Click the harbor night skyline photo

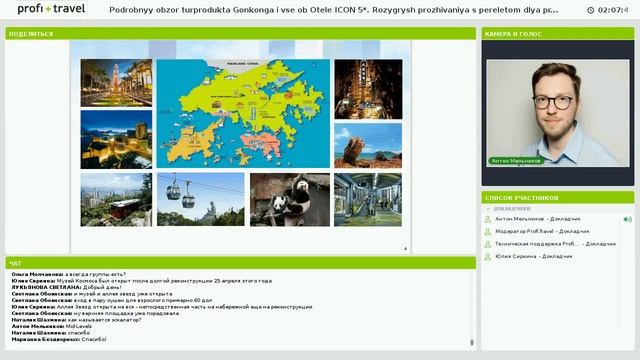tap(116, 140)
